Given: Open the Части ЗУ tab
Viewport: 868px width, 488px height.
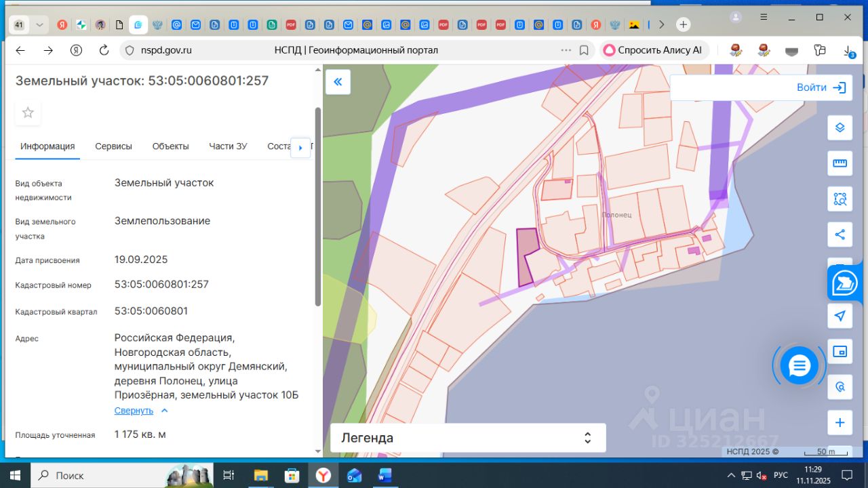Looking at the screenshot, I should (228, 146).
